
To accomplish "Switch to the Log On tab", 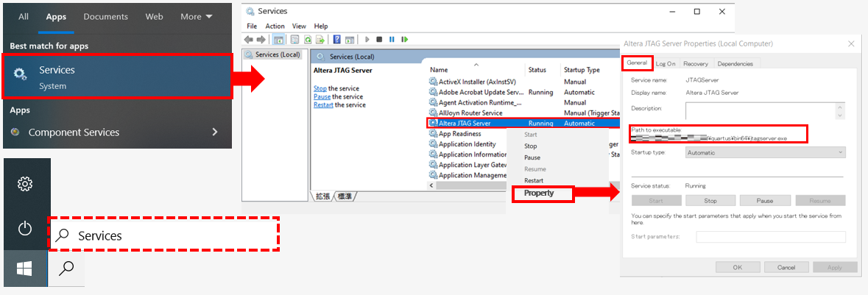I will point(666,64).
